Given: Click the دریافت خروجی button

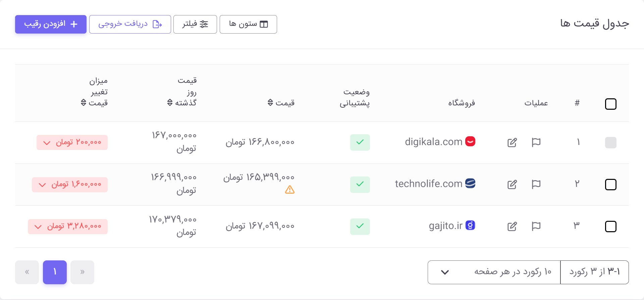Looking at the screenshot, I should coord(130,24).
